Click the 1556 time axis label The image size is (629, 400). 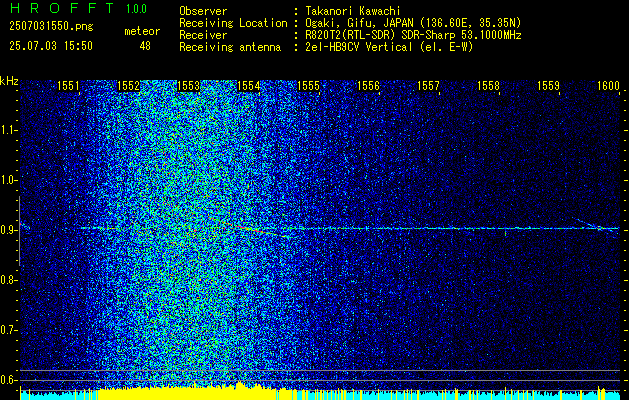(368, 86)
